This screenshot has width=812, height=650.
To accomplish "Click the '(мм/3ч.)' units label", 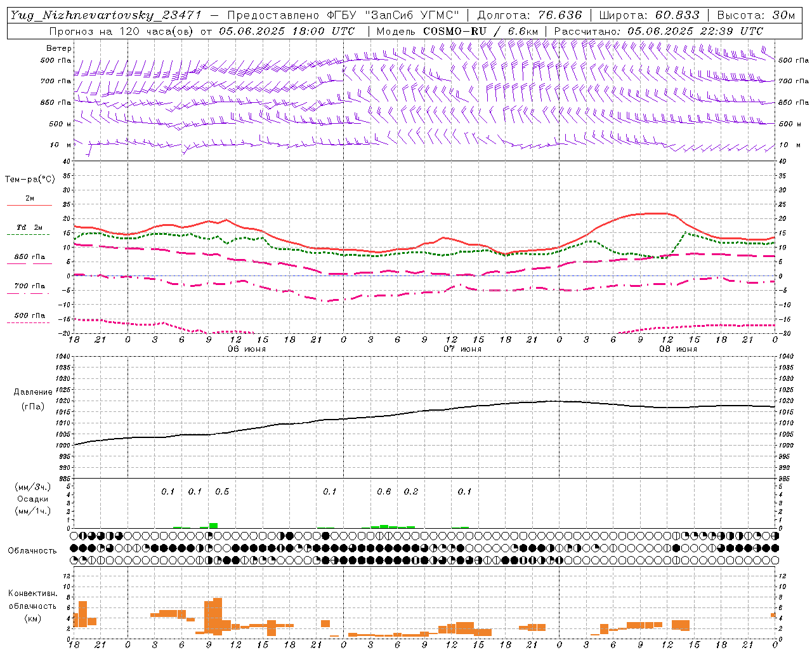I will [33, 487].
